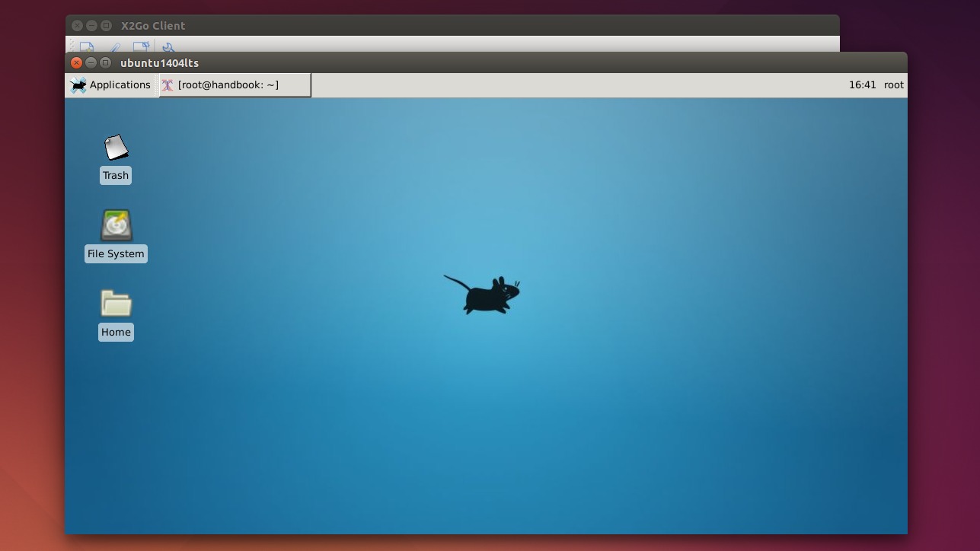
Task: Close the X2Go Client window
Action: [x=77, y=25]
